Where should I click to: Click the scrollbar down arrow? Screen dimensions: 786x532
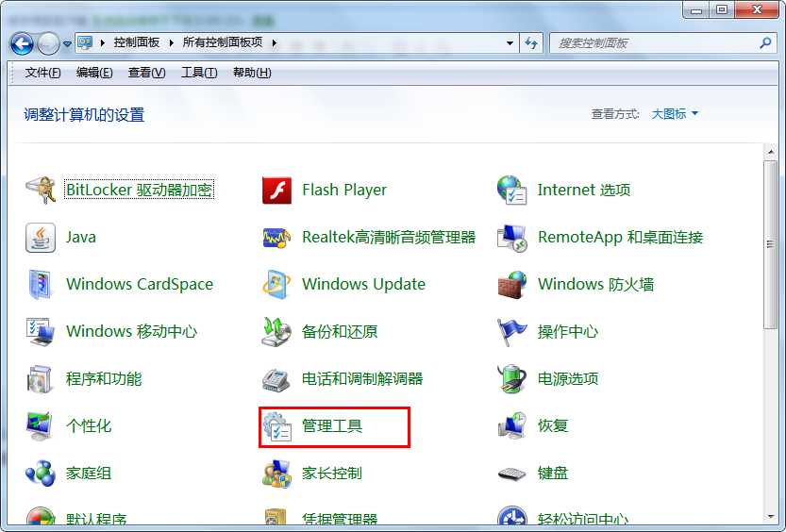pos(771,516)
